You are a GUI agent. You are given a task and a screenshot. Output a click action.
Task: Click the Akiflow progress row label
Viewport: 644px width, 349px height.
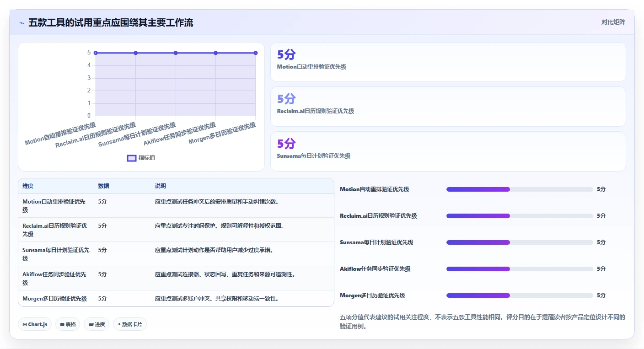(x=375, y=269)
